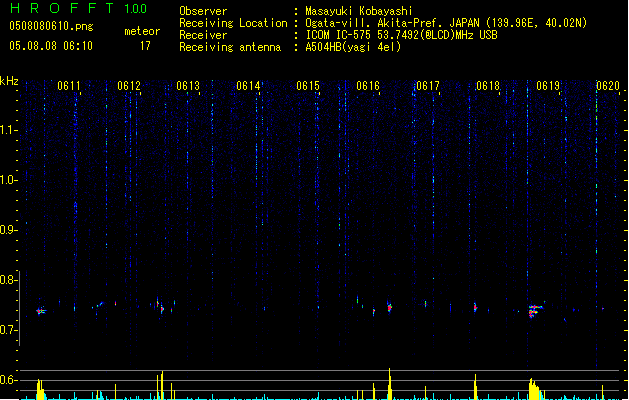
Task: Click the 0613 time marker
Action: click(x=188, y=86)
